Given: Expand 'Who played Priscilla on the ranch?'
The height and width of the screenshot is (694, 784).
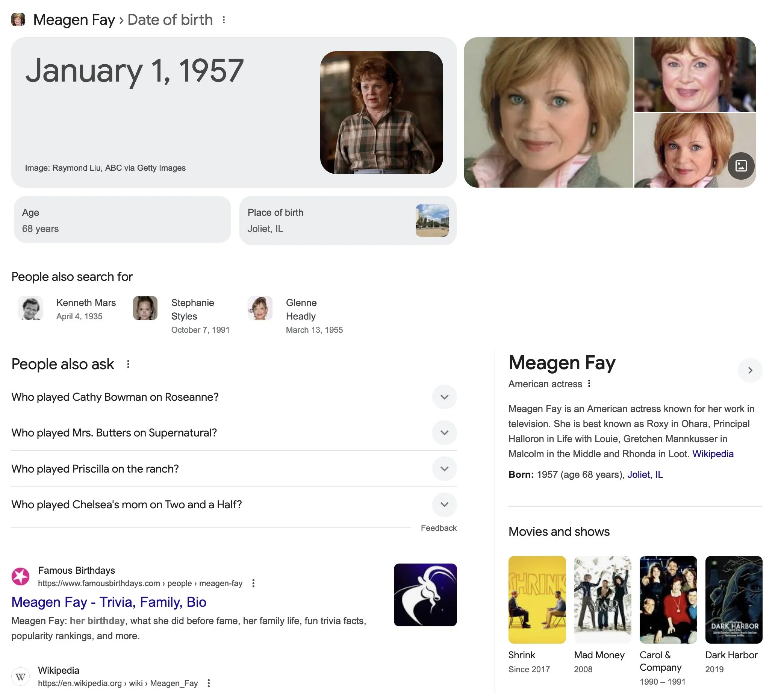Looking at the screenshot, I should (x=444, y=468).
